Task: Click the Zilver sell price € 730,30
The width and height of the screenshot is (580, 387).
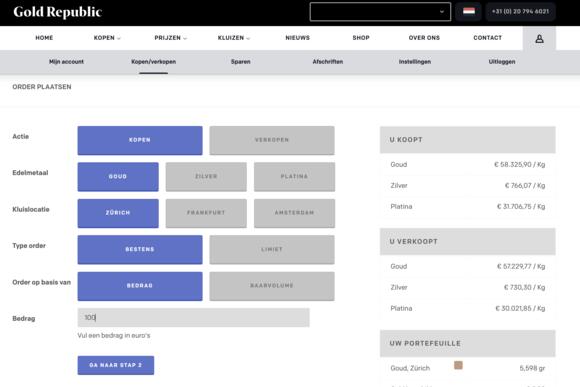Action: (x=525, y=287)
